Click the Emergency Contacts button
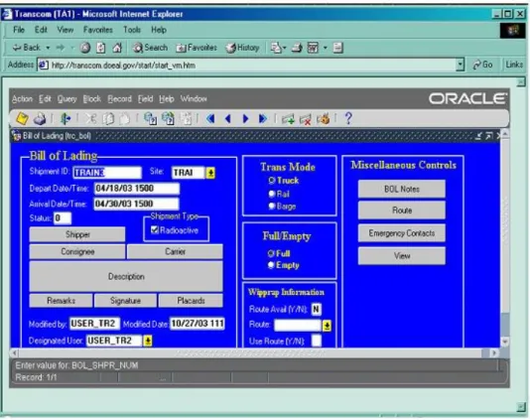Screen dimensions: 530x420 coord(402,233)
